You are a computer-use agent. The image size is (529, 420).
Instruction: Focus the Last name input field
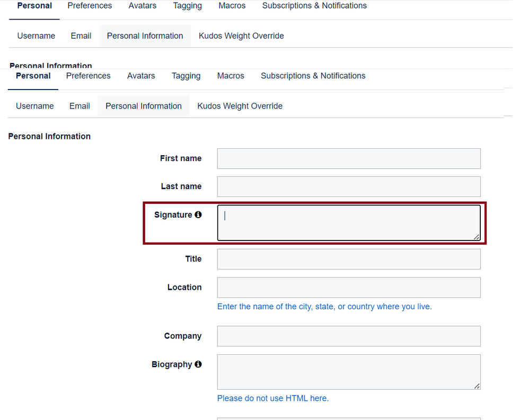tap(349, 186)
